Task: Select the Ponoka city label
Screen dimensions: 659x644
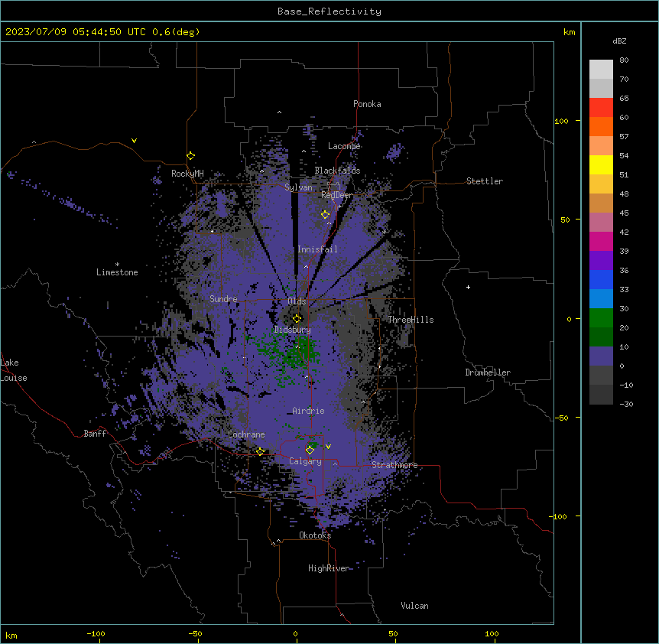Action: click(x=367, y=104)
